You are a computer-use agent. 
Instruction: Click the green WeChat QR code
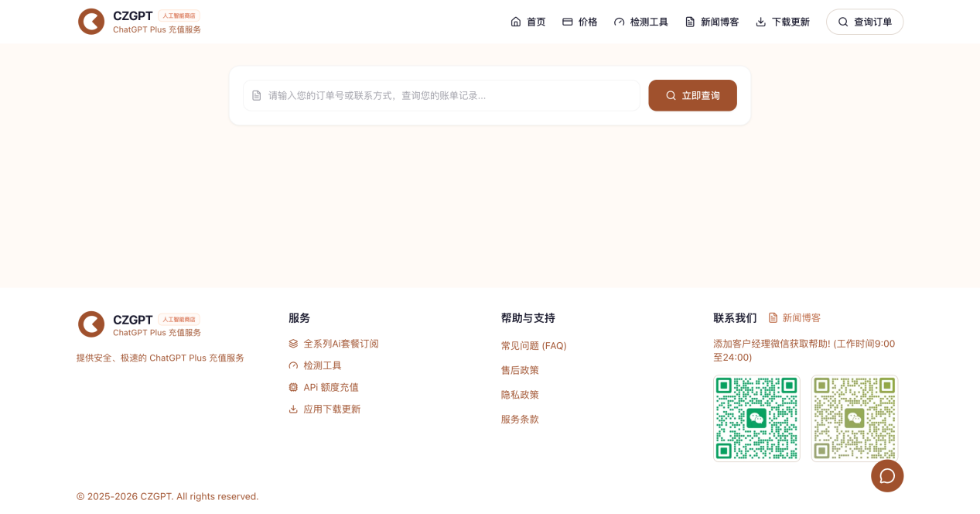point(756,418)
